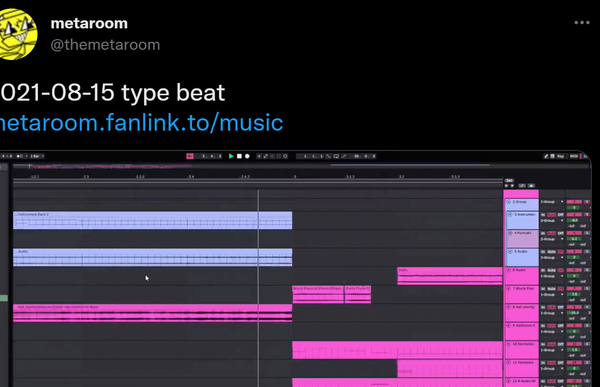600x387 pixels.
Task: Open the @themetaroom handle
Action: pos(105,45)
